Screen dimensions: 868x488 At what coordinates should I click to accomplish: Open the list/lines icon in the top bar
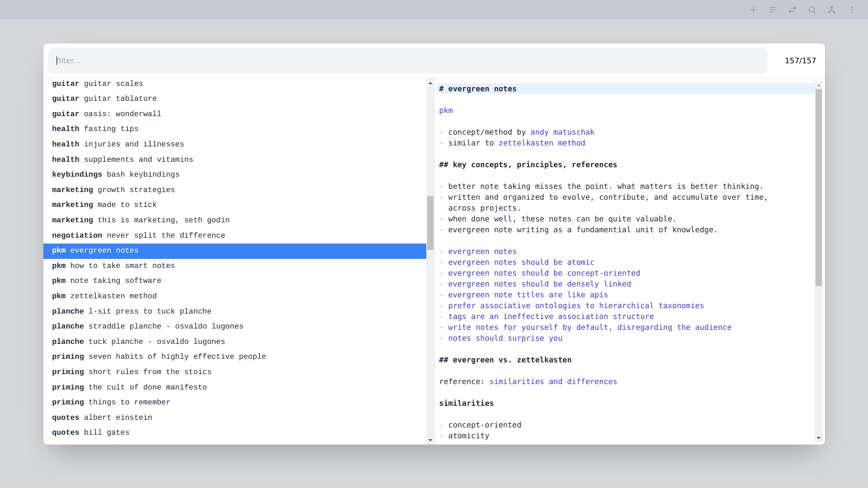pos(773,10)
